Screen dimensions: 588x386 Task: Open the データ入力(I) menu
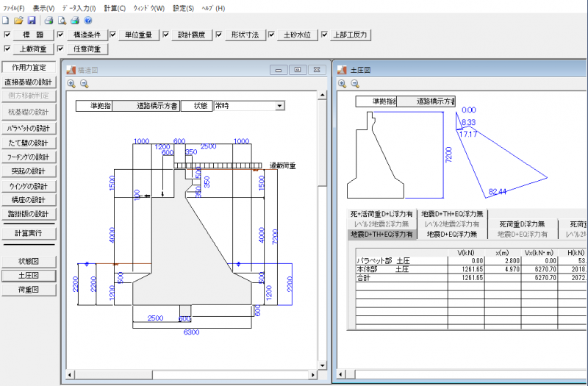coord(79,8)
